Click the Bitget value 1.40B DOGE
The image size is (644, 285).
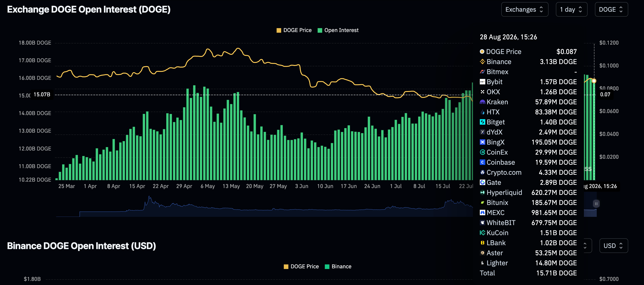tap(558, 122)
